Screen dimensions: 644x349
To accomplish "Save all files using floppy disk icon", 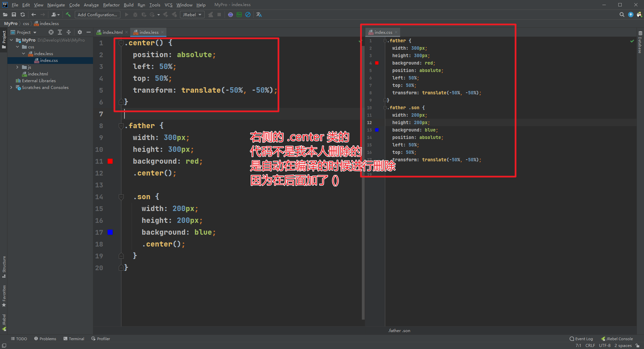I will (14, 15).
